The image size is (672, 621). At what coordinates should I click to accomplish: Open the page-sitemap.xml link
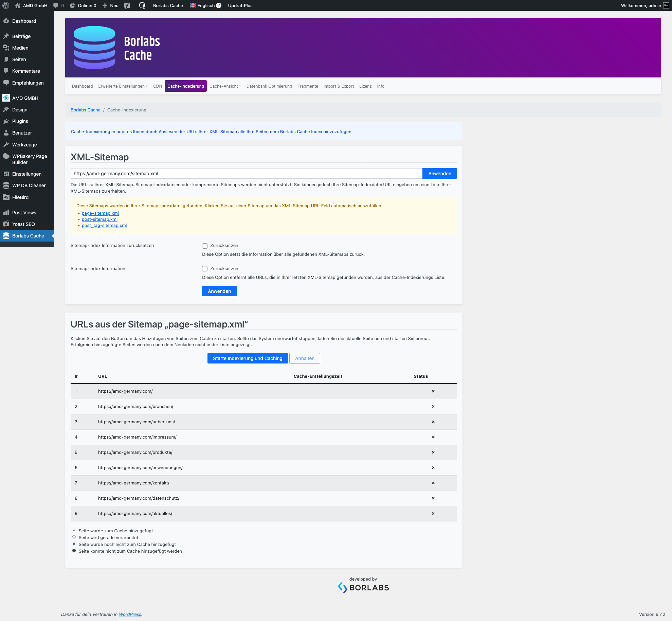tap(100, 213)
